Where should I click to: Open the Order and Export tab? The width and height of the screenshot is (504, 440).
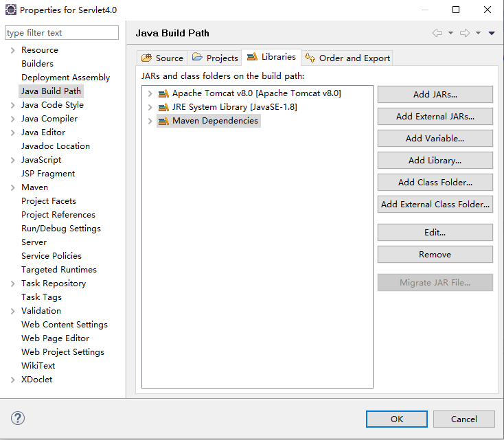347,58
